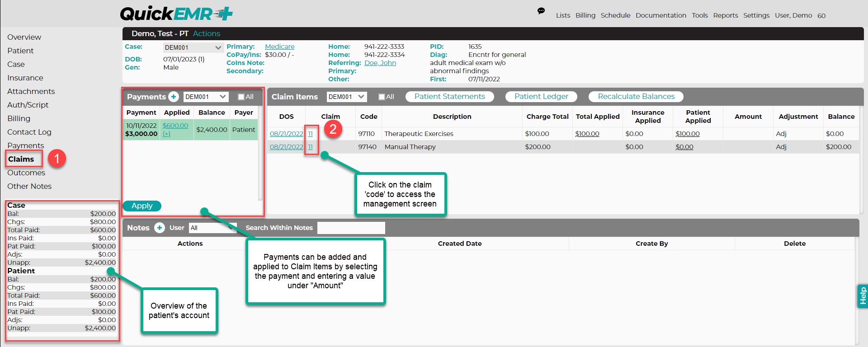
Task: Click the QuickEMR logo
Action: click(x=176, y=14)
